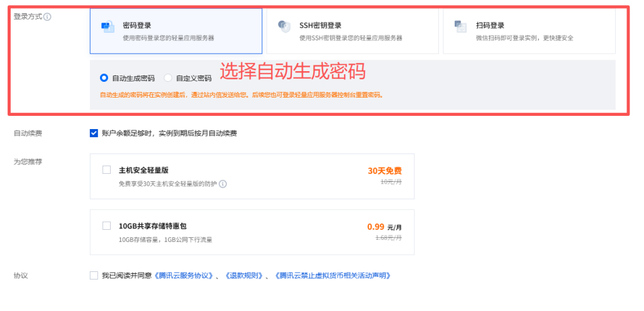Select 自定义密码 radio button
644x311 pixels.
(x=168, y=78)
